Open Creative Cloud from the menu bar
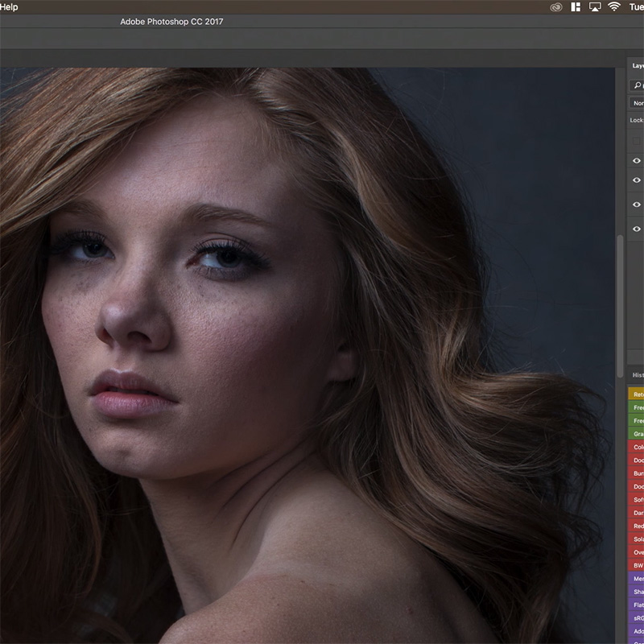The width and height of the screenshot is (644, 644). click(555, 6)
